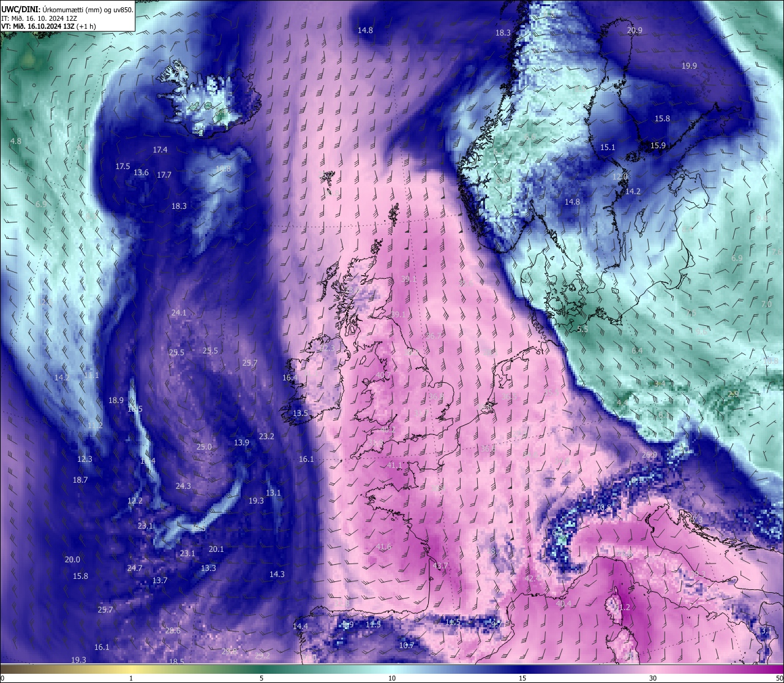The height and width of the screenshot is (683, 784).
Task: Click the 14.4 value near northwest Spain
Action: [x=300, y=626]
